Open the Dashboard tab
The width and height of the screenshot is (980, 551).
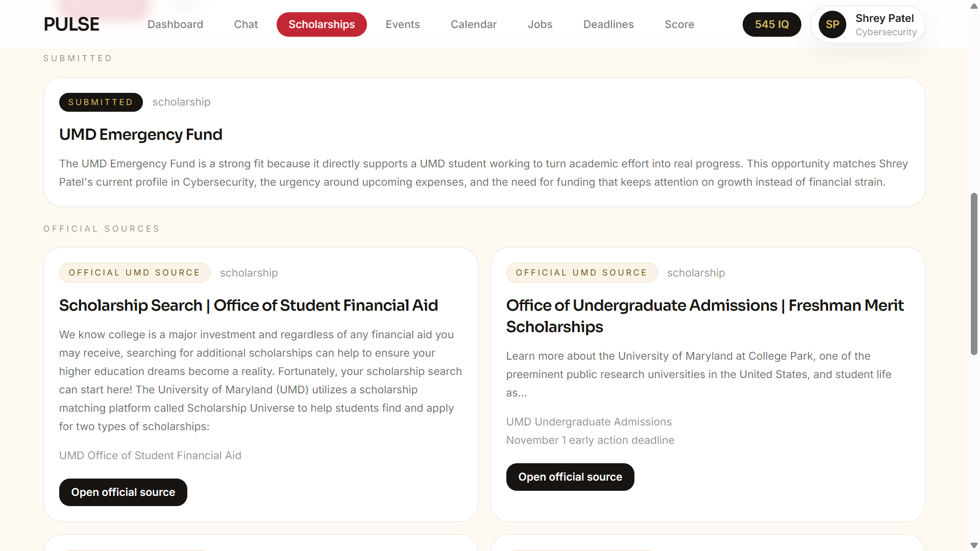[175, 24]
